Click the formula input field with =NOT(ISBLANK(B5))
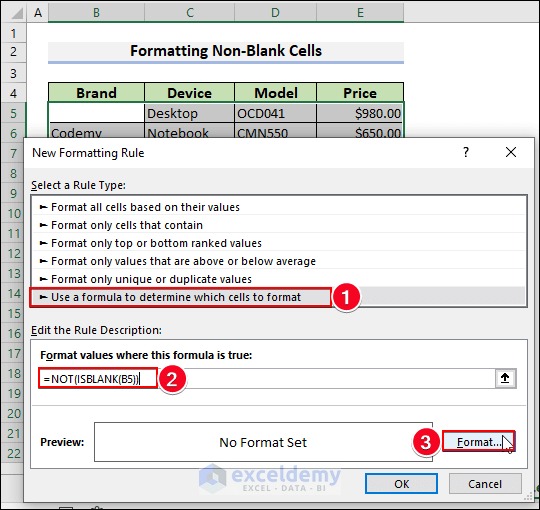 click(267, 379)
